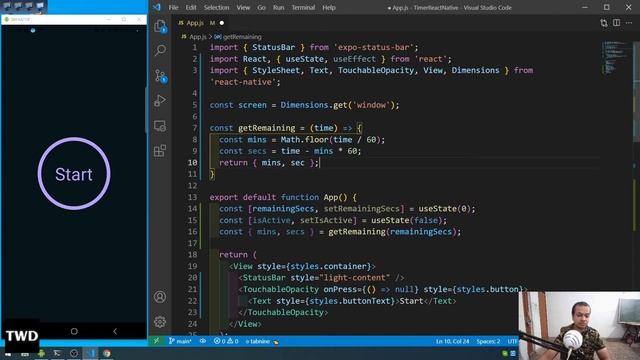Click the main branch in status bar
The height and width of the screenshot is (360, 640).
(180, 341)
